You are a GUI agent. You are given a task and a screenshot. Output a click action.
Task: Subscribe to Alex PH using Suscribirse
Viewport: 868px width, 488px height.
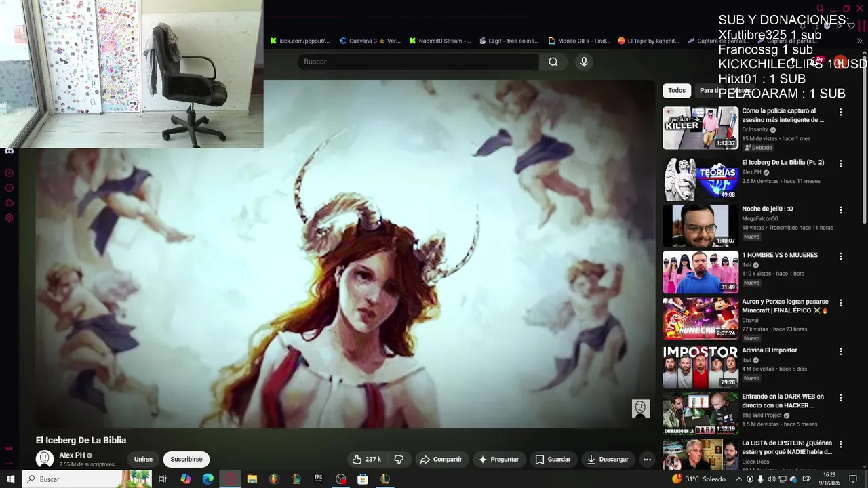click(x=186, y=459)
